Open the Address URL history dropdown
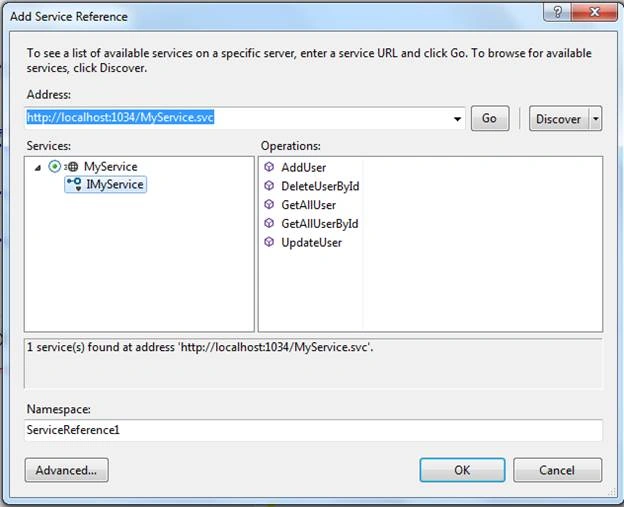This screenshot has height=507, width=624. coord(457,119)
